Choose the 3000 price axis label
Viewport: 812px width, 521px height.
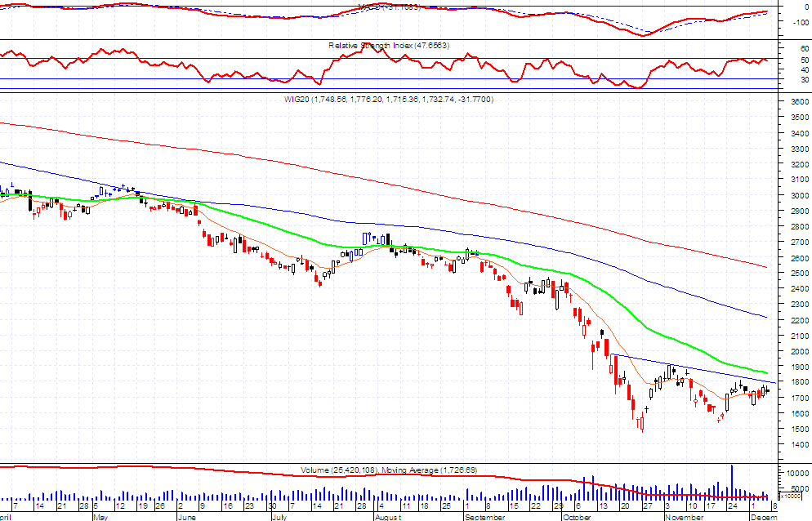click(800, 195)
